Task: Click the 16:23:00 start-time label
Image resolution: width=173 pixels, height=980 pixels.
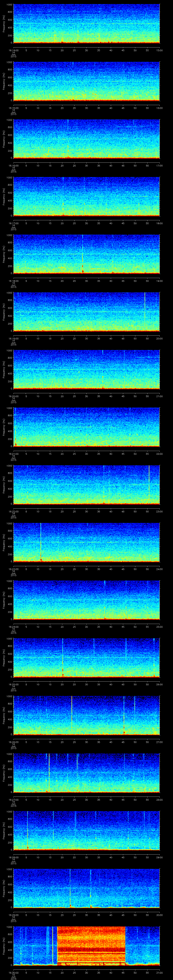Action: pos(13,569)
